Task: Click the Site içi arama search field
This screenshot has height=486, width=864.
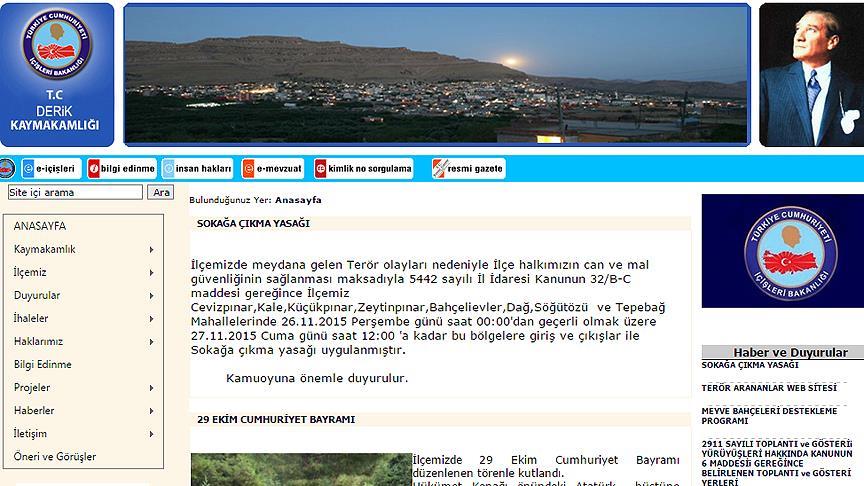Action: click(x=75, y=192)
